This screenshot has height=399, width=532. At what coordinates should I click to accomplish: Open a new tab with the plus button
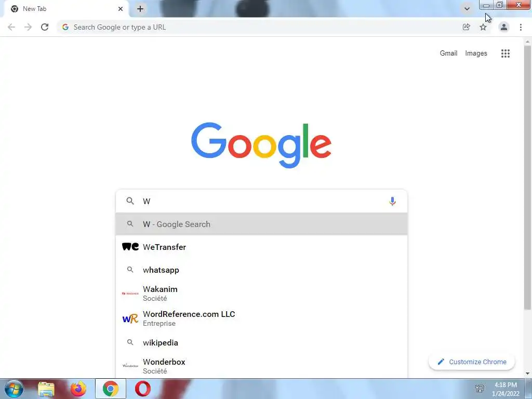click(x=140, y=9)
